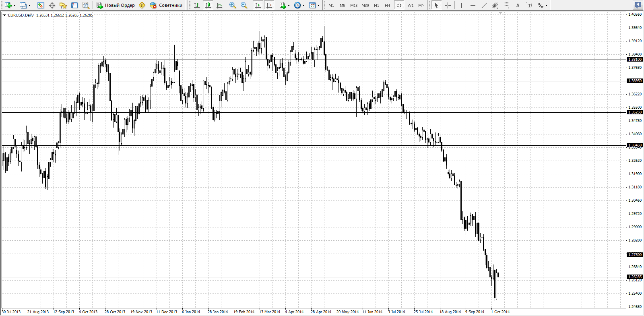The width and height of the screenshot is (644, 316).
Task: Select the horizontal line at 1.38100
Action: (x=314, y=60)
